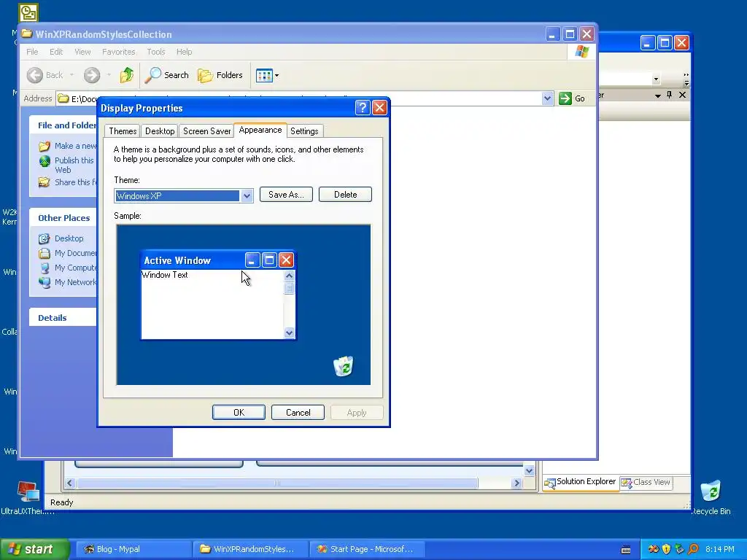This screenshot has height=560, width=747.
Task: Switch to the Desktop tab
Action: click(160, 131)
